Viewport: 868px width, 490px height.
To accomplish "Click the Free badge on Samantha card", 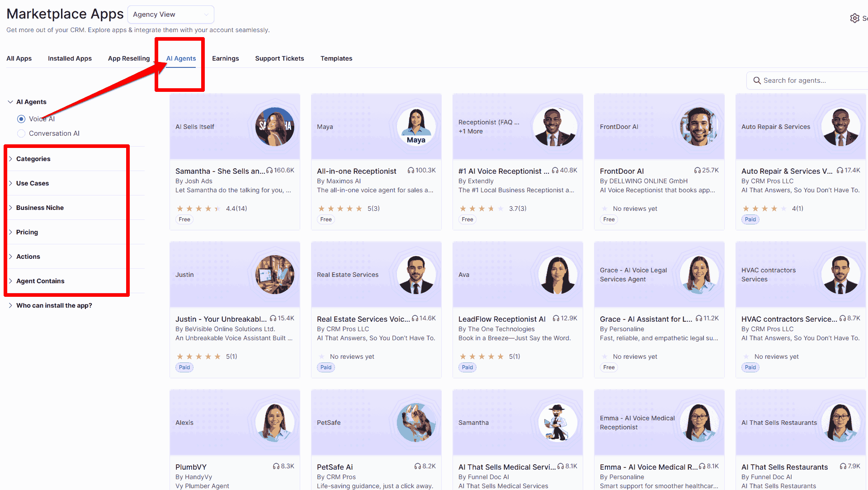I will coord(184,219).
